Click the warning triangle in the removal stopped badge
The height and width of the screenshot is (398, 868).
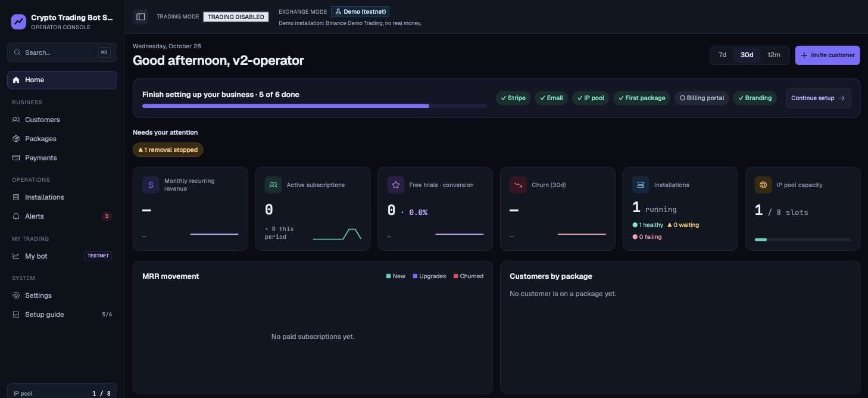[x=140, y=150]
